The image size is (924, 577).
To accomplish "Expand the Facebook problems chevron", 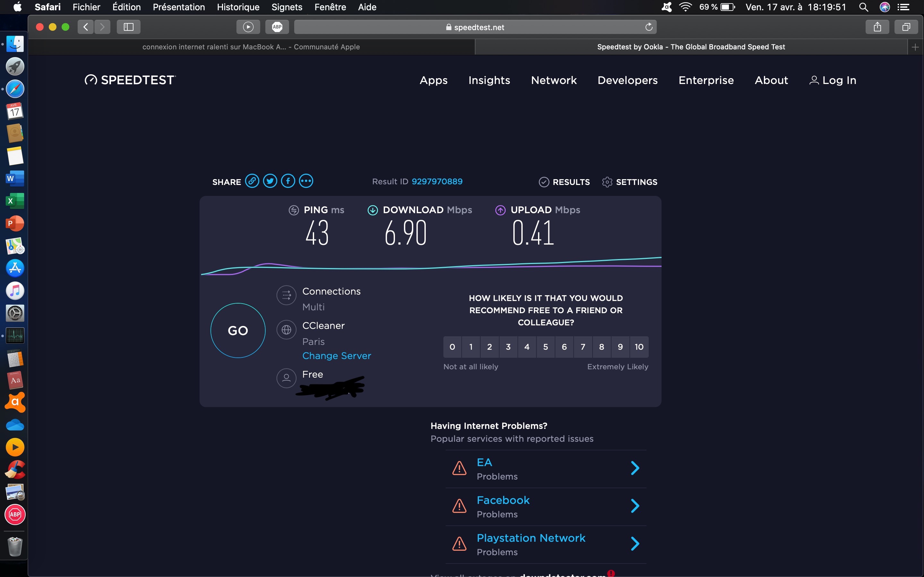I will tap(635, 506).
